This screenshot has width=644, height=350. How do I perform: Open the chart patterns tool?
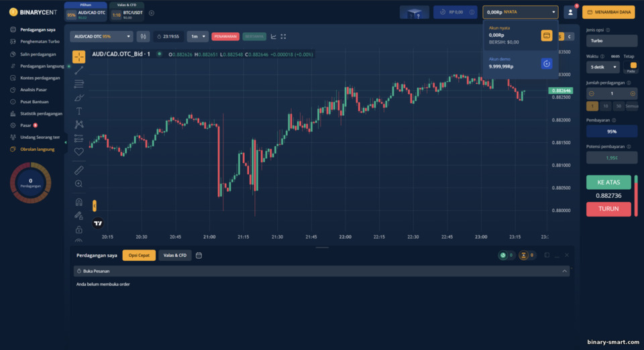click(79, 124)
